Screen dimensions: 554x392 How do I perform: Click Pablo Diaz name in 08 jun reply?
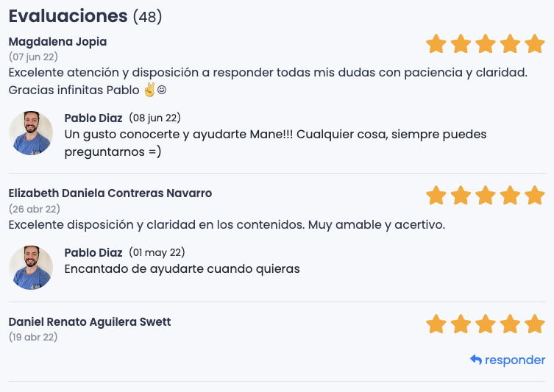pyautogui.click(x=93, y=118)
